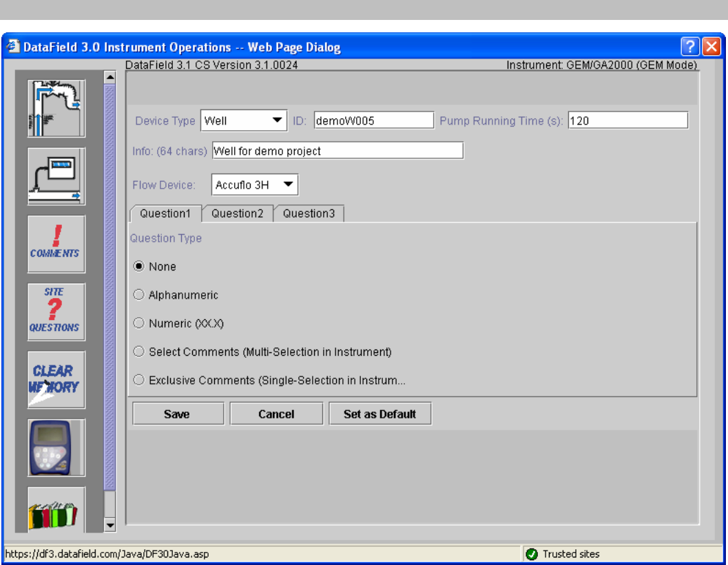Image resolution: width=728 pixels, height=565 pixels.
Task: Choose Select Comments multi-selection option
Action: click(x=138, y=352)
